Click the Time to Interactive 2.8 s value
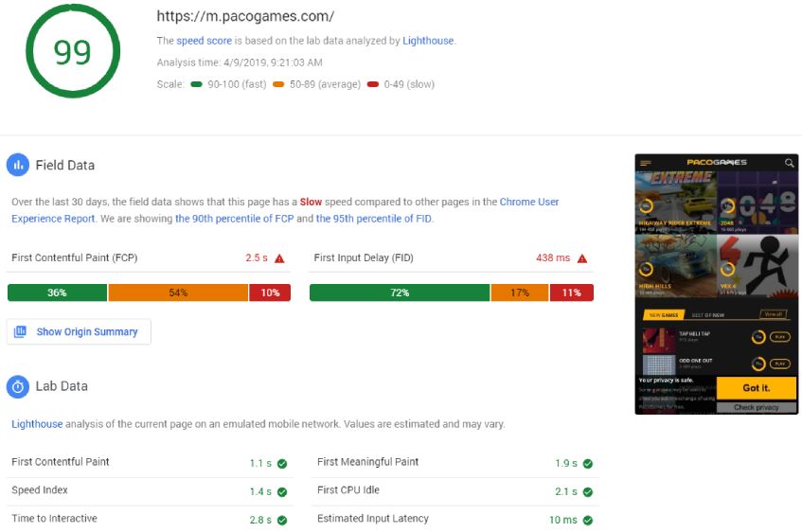 (x=260, y=520)
